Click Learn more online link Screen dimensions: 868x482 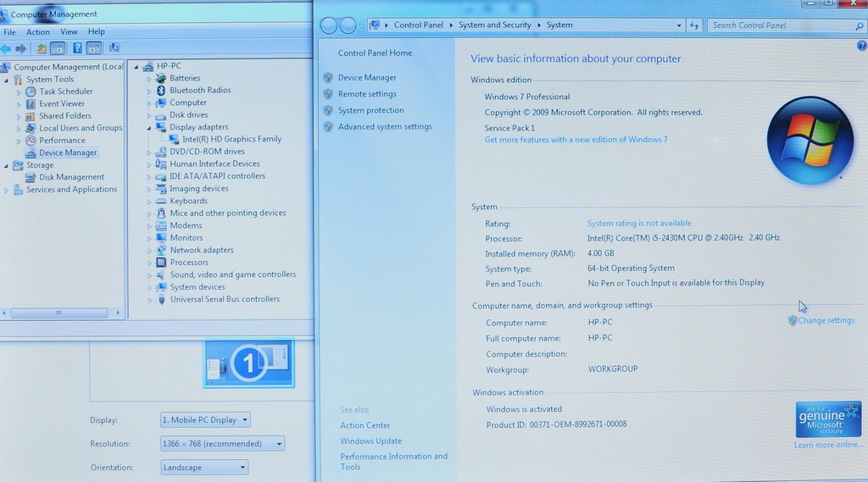(x=829, y=445)
